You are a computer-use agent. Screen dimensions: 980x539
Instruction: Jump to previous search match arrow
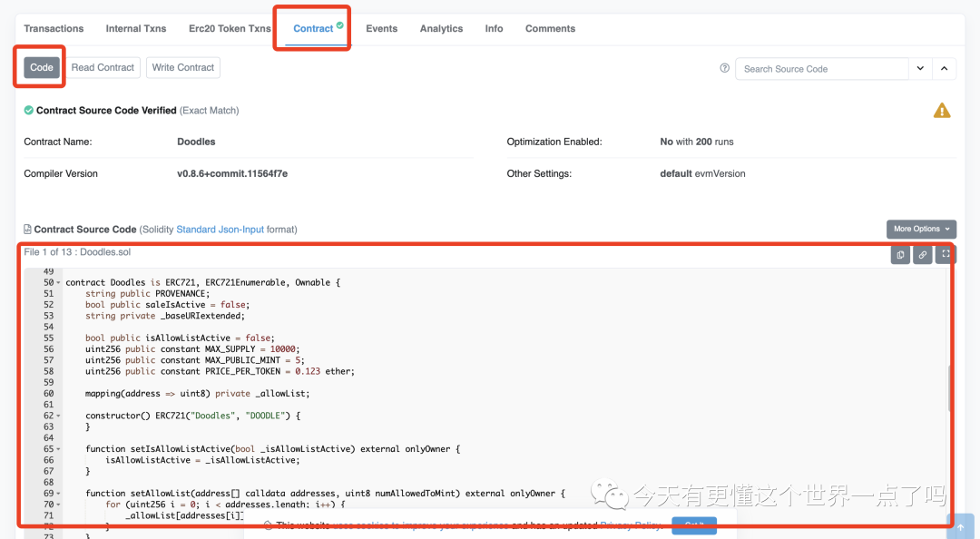945,69
